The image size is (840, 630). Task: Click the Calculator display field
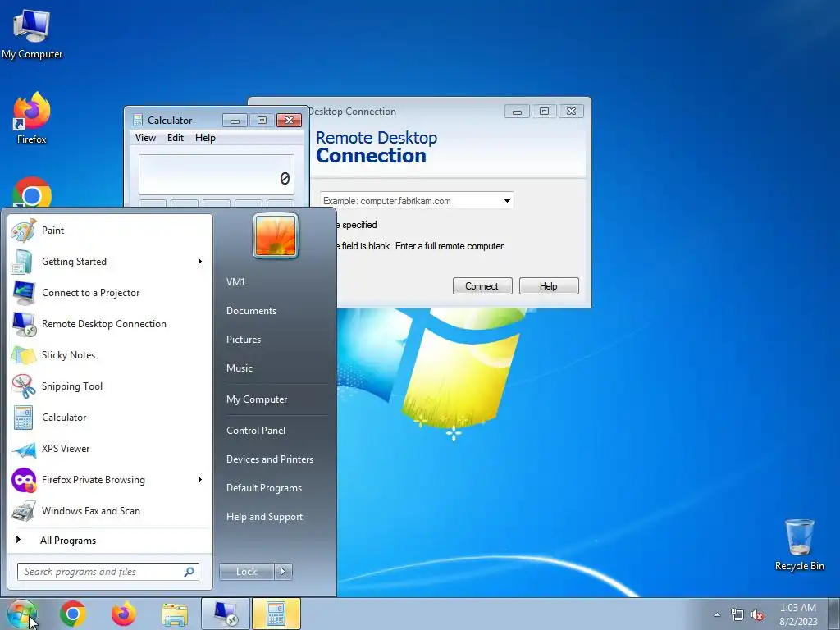point(217,175)
